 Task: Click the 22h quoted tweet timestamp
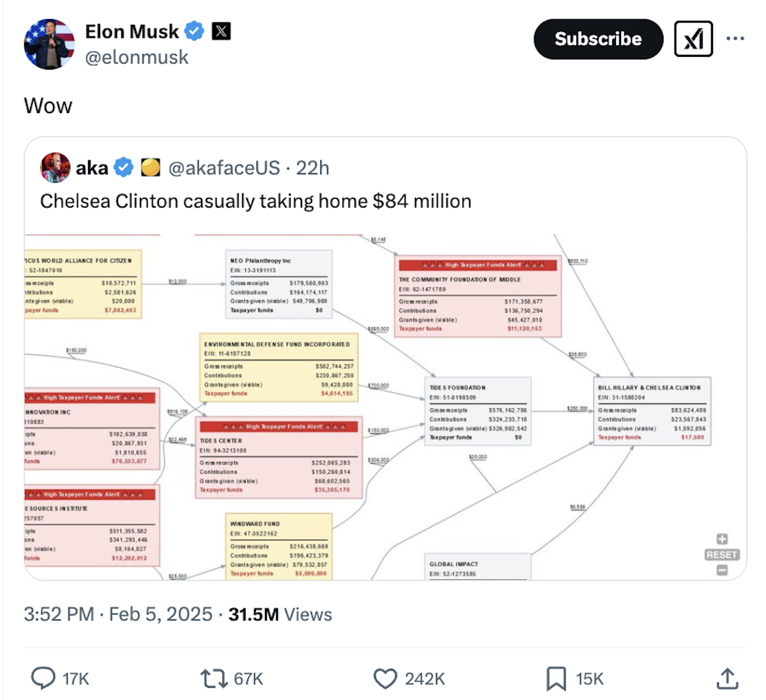point(313,167)
